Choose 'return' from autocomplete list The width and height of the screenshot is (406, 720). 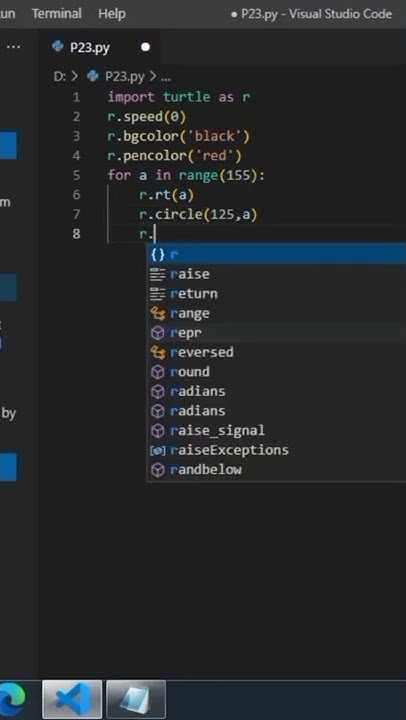click(x=276, y=293)
